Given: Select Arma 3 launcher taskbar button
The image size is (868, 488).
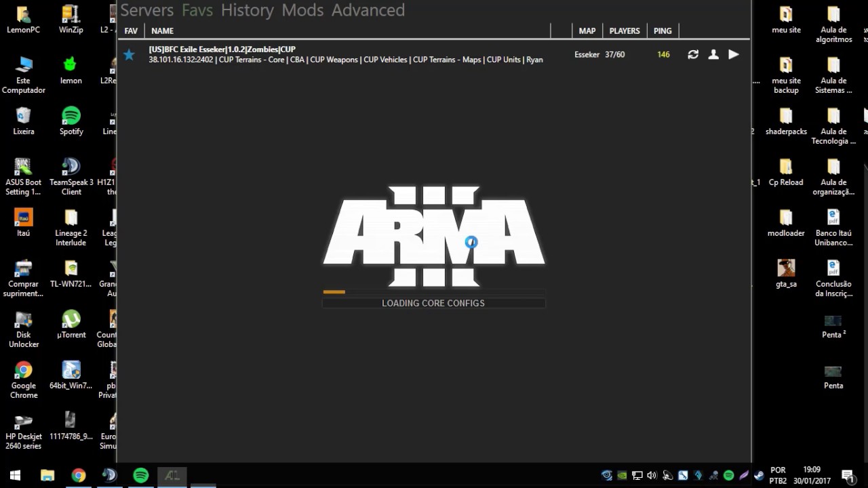Looking at the screenshot, I should (172, 475).
